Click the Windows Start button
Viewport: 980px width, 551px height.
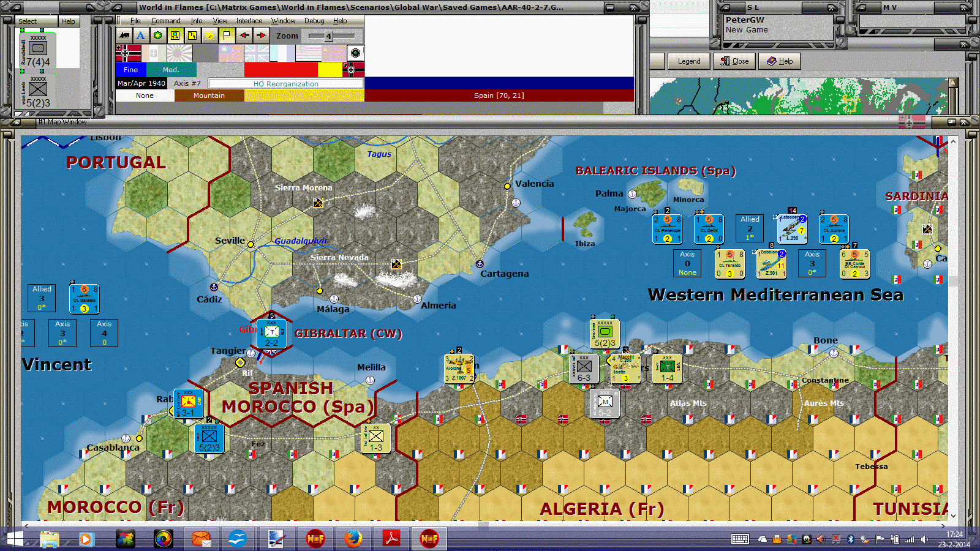click(x=13, y=539)
